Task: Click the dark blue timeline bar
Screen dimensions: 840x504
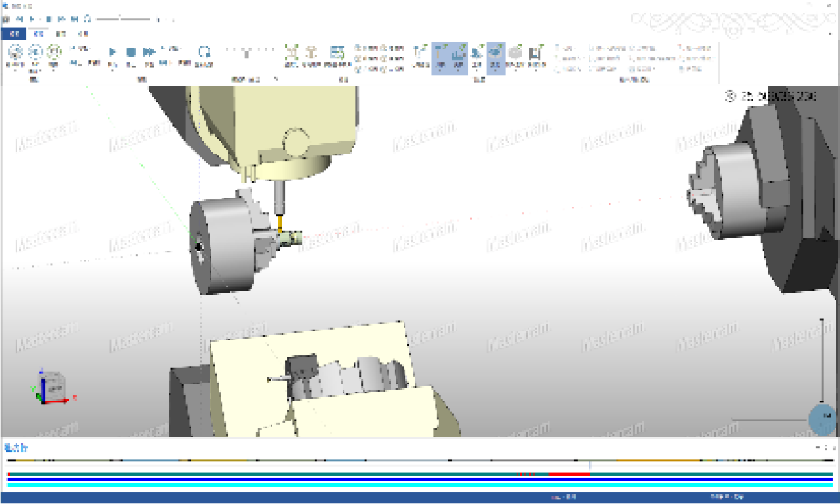Action: coord(420,480)
